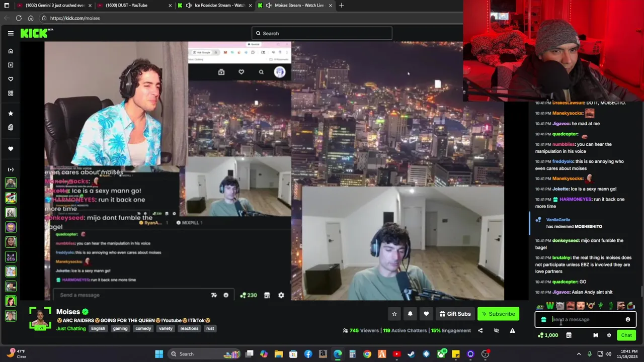644x362 pixels.
Task: Open the Following heart icon in sidebar
Action: [11, 79]
